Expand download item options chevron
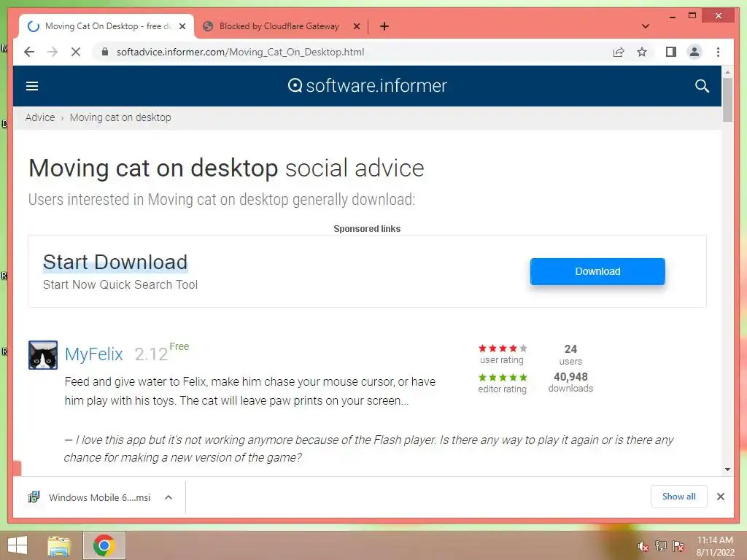747x560 pixels. (x=169, y=497)
